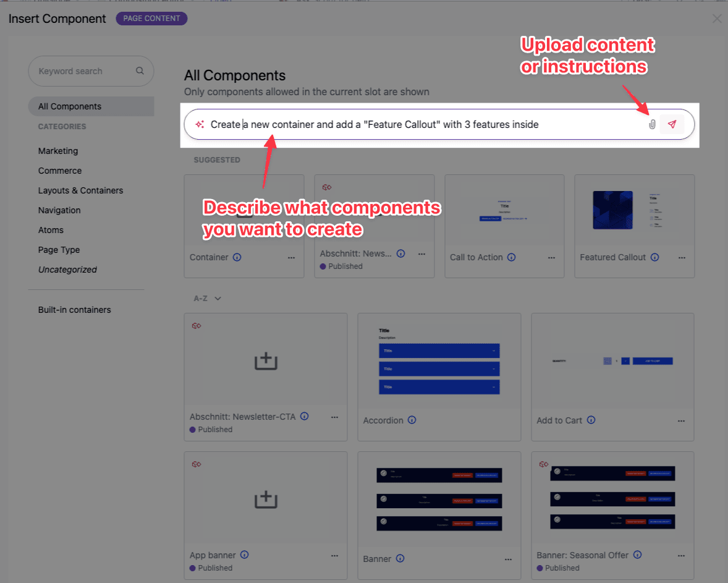Select the Atoms category
This screenshot has width=728, height=583.
(x=51, y=229)
